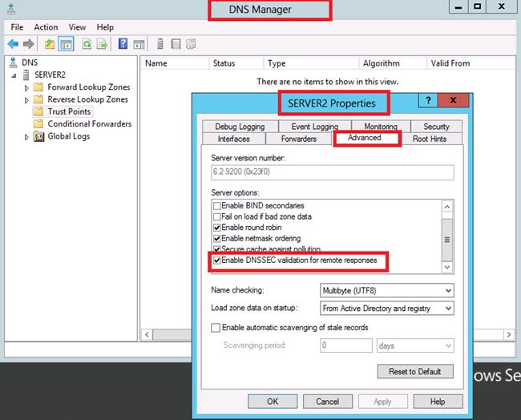Sort by the Algorithm column header

393,63
